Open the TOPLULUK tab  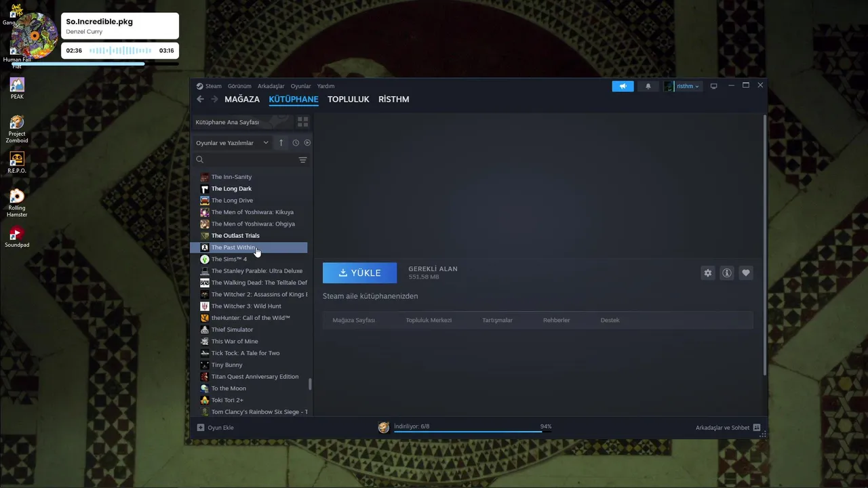point(349,99)
